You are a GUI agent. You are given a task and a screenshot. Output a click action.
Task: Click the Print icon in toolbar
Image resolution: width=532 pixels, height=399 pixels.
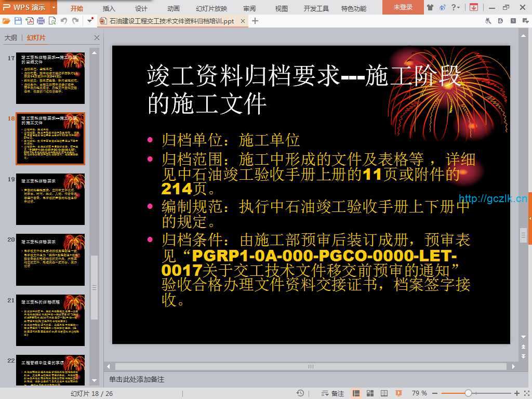tap(41, 21)
